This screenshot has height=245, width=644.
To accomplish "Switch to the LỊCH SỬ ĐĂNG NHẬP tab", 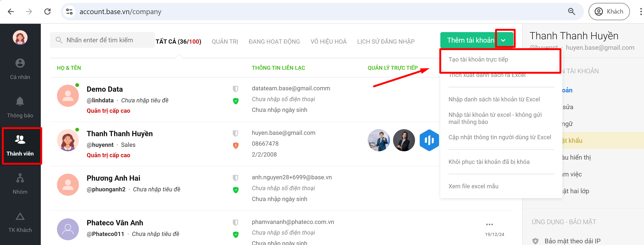I will pos(386,41).
